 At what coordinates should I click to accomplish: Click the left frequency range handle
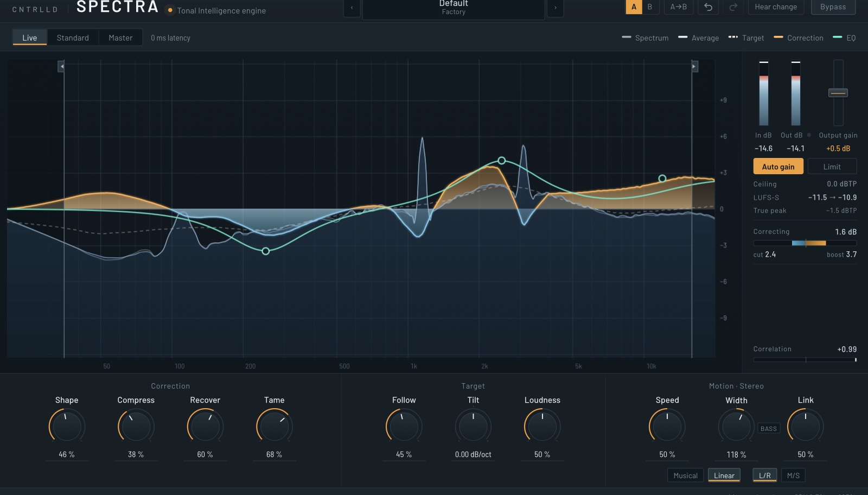62,66
